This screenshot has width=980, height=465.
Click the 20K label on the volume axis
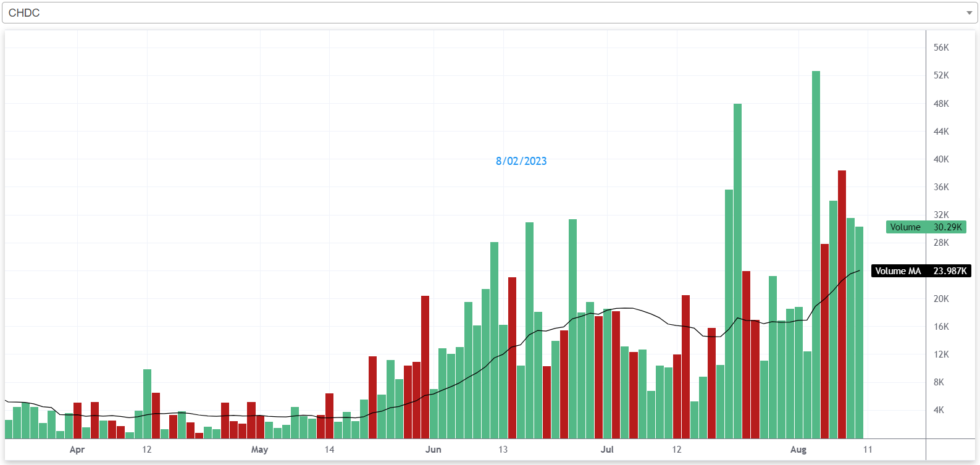(x=941, y=299)
